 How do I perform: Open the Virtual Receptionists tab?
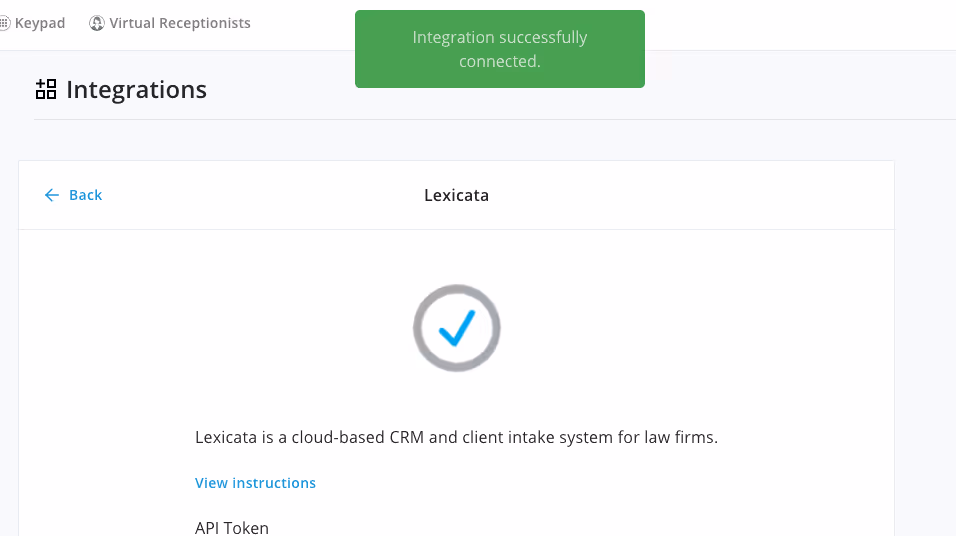[x=170, y=23]
